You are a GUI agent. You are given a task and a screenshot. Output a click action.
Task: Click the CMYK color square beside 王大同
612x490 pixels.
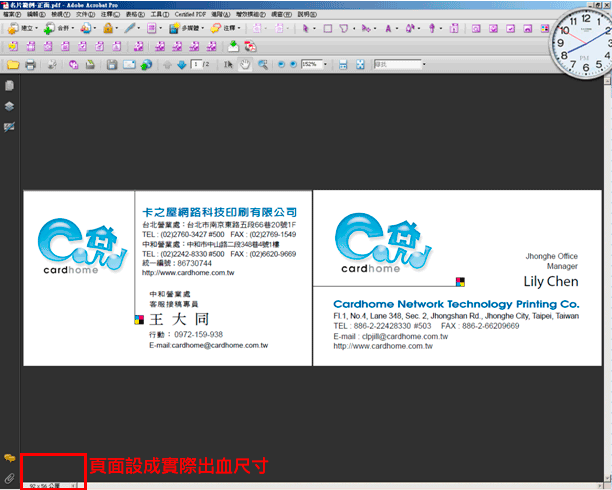[139, 320]
